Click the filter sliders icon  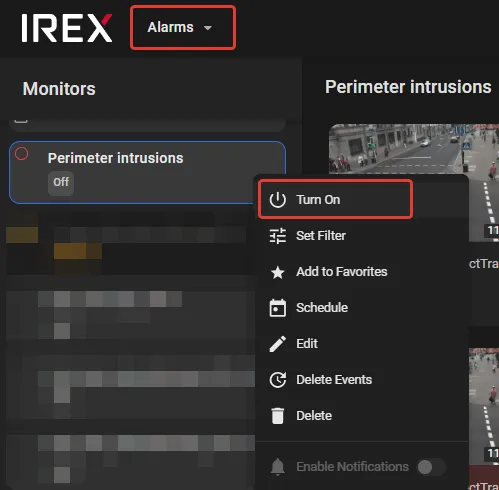click(277, 236)
